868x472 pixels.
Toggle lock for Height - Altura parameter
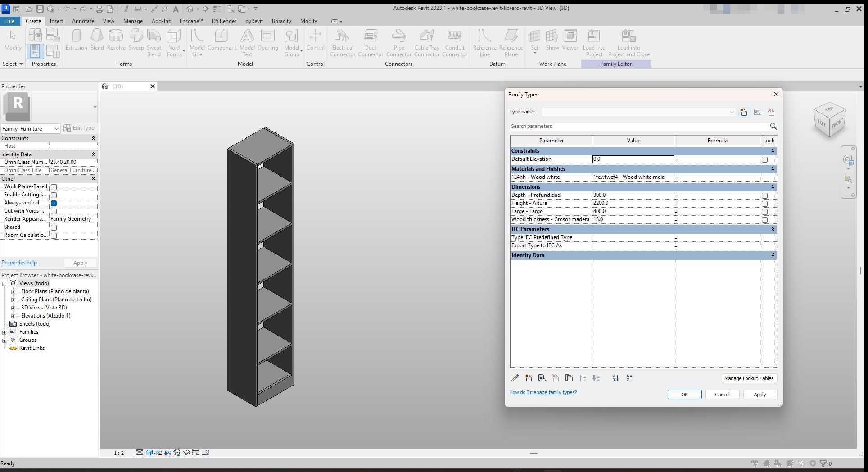(x=764, y=204)
